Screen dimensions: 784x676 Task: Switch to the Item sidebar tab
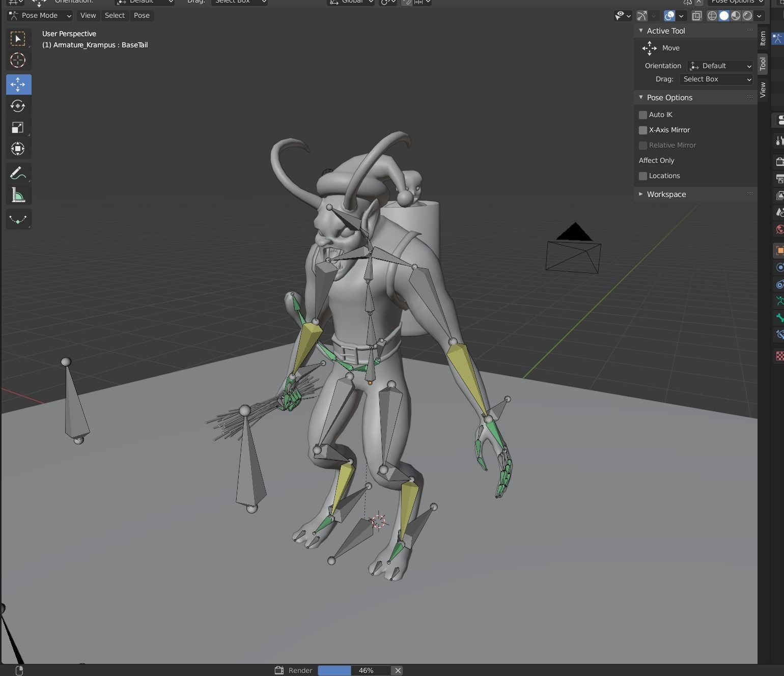pos(763,38)
